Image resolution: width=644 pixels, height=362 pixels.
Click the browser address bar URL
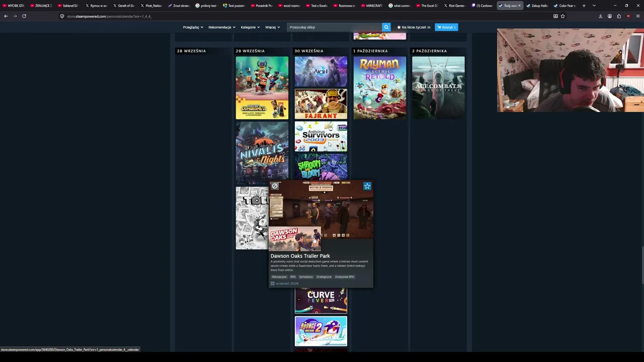(x=109, y=16)
